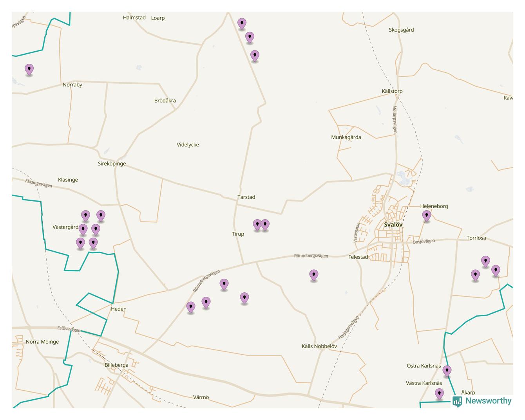Click the right marker of pair near Tirup
Screen dimensions: 525x420
point(265,225)
